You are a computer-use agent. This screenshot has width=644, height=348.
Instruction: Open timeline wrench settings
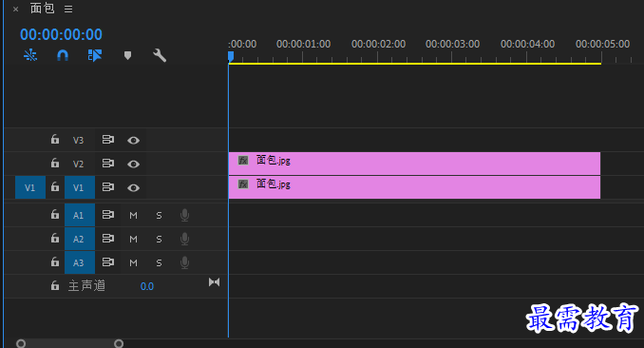coord(160,55)
